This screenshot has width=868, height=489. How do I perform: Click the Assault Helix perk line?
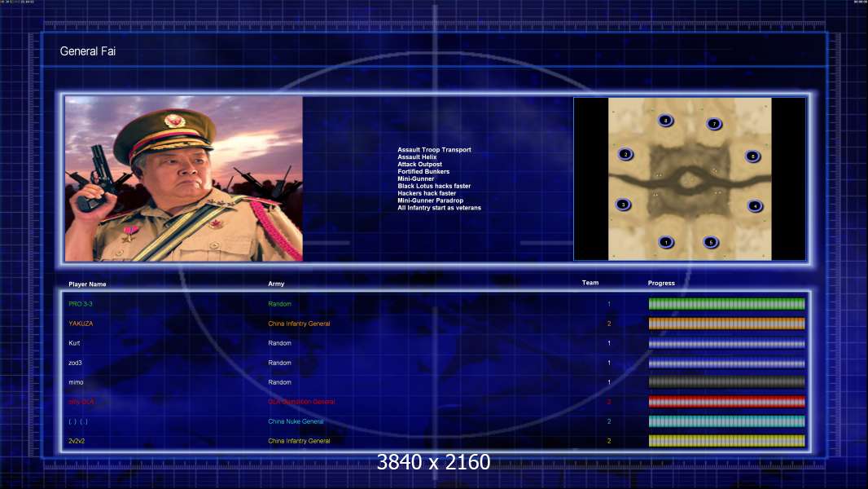pyautogui.click(x=417, y=156)
